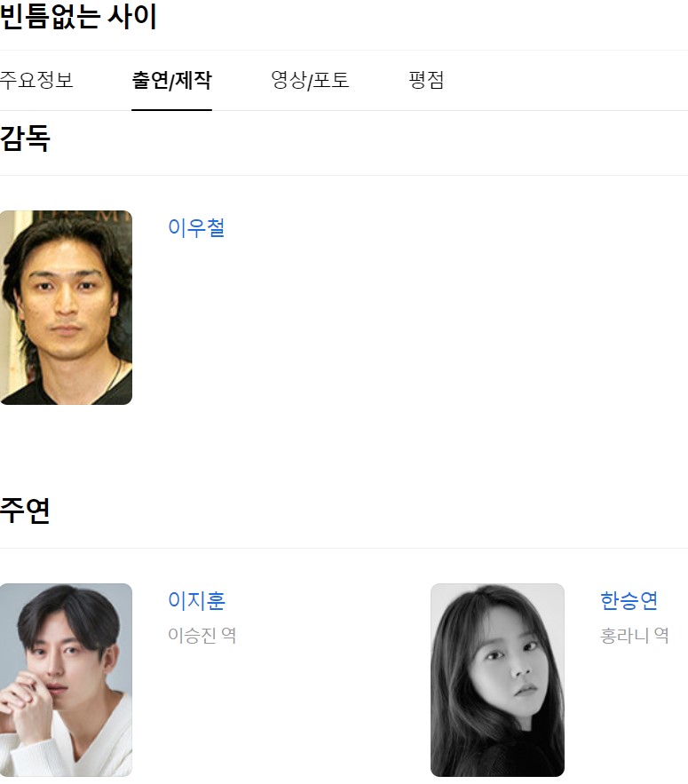688x784 pixels.
Task: View the director's profile photo
Action: 66,307
